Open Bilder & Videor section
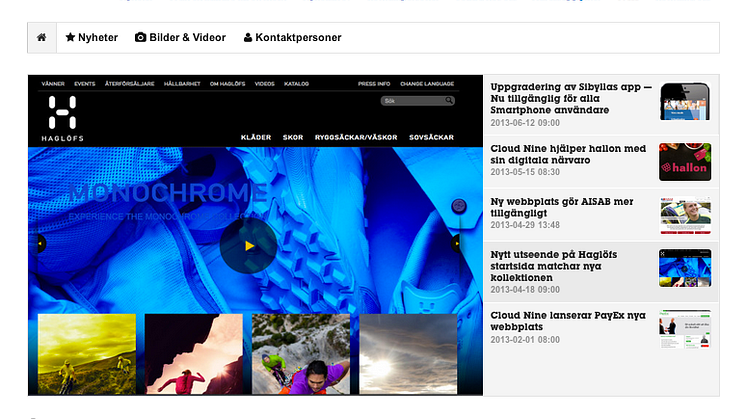The image size is (746, 419). [180, 38]
